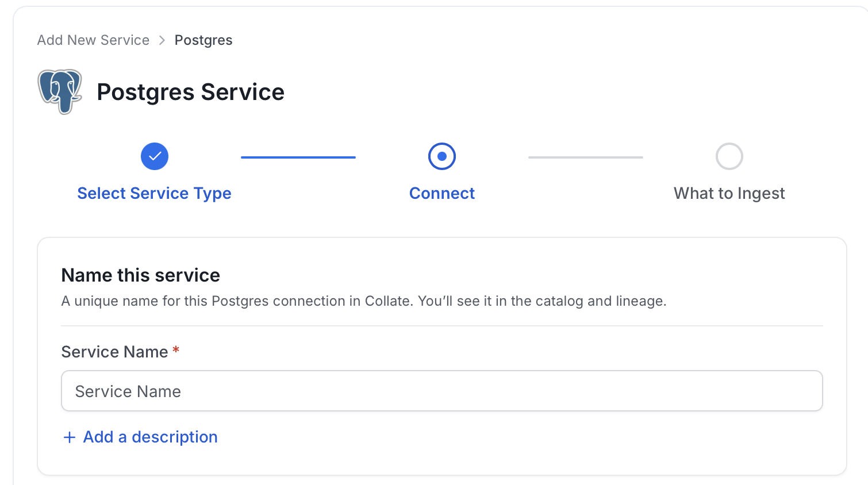Viewport: 868px width, 485px height.
Task: Go back to Select Service Type step
Action: coord(155,194)
